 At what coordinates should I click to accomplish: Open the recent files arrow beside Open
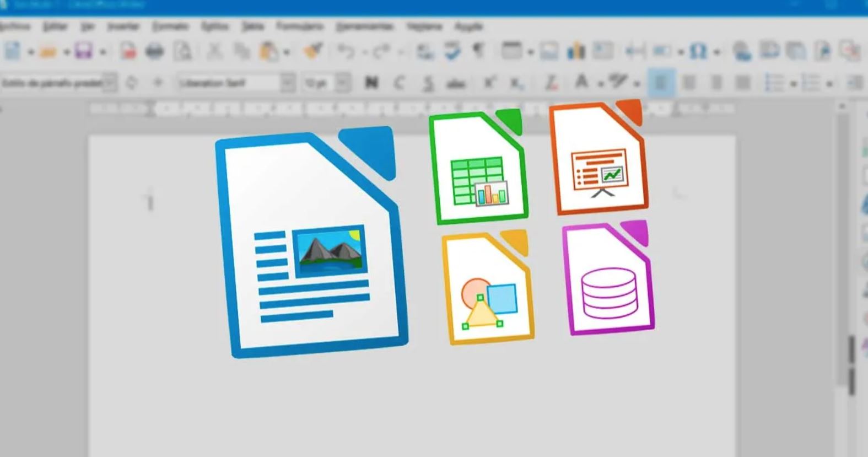click(67, 53)
